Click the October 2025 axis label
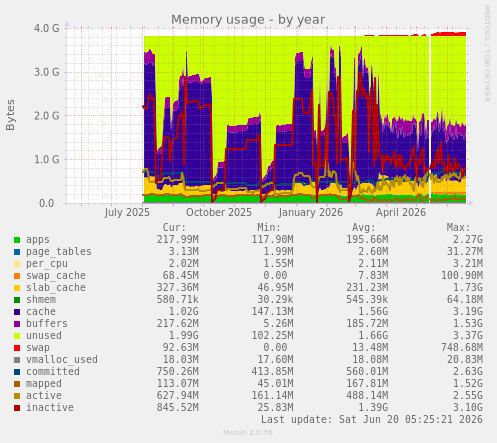This screenshot has width=497, height=443. click(219, 213)
